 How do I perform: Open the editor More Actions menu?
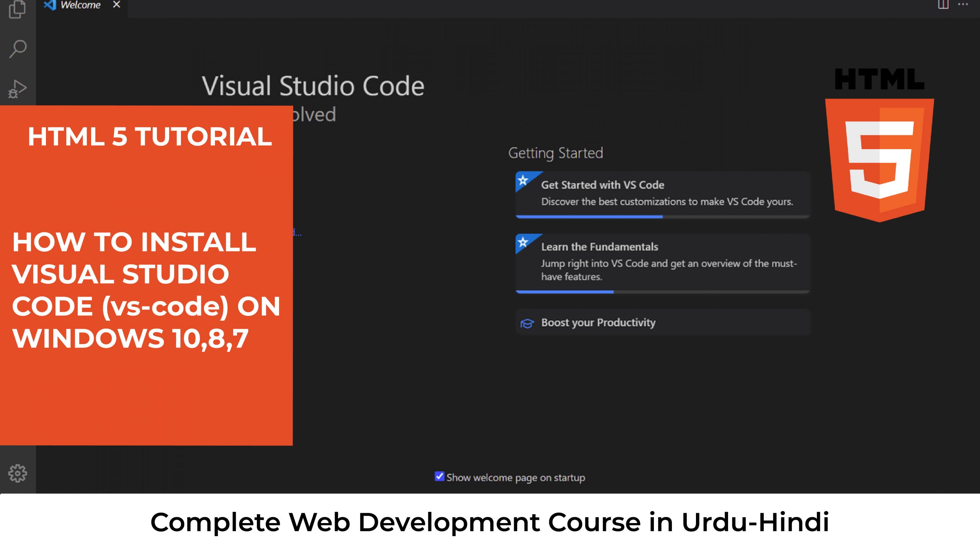pos(963,5)
